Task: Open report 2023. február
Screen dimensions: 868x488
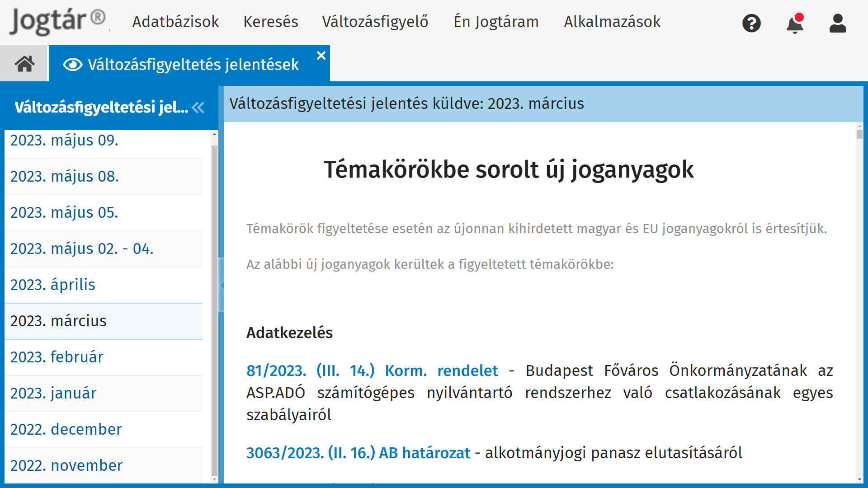Action: (x=104, y=357)
